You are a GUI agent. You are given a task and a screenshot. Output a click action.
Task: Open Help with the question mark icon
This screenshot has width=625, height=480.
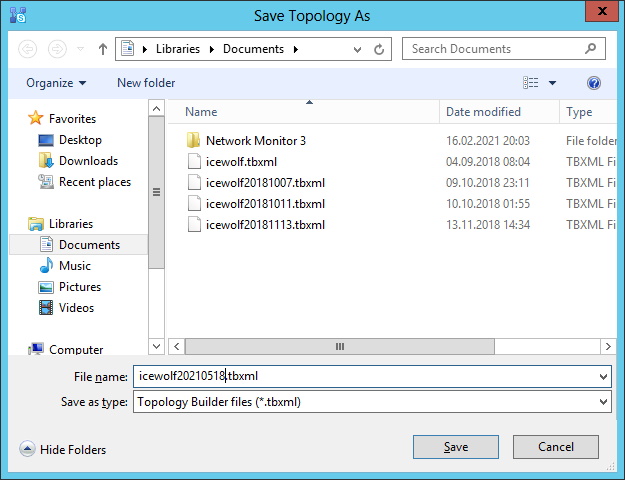[x=594, y=83]
